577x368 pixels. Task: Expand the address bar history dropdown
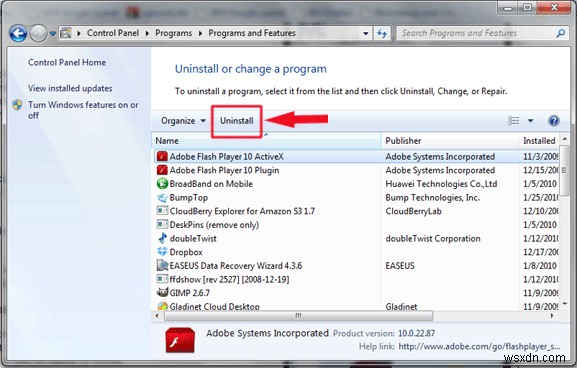(365, 33)
